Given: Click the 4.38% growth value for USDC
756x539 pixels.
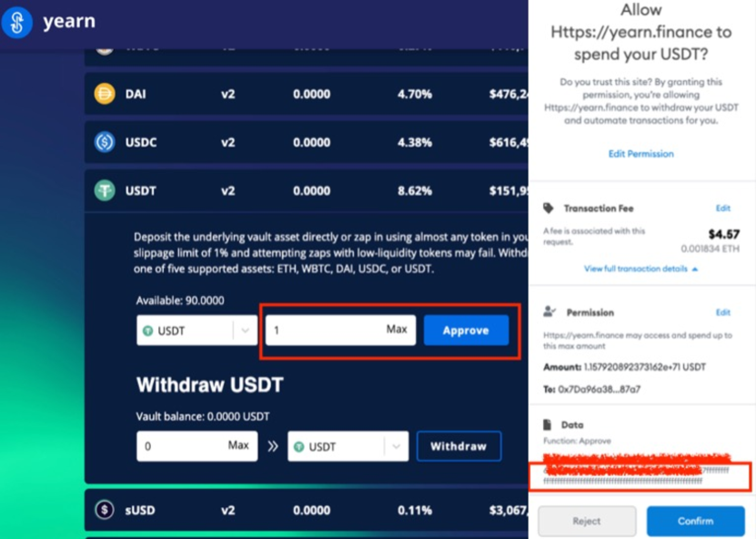Looking at the screenshot, I should tap(415, 142).
